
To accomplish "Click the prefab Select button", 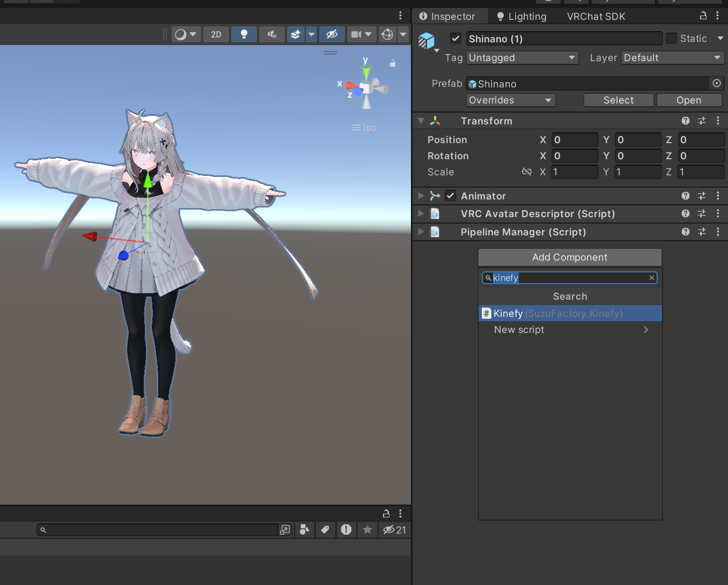I will tap(619, 100).
